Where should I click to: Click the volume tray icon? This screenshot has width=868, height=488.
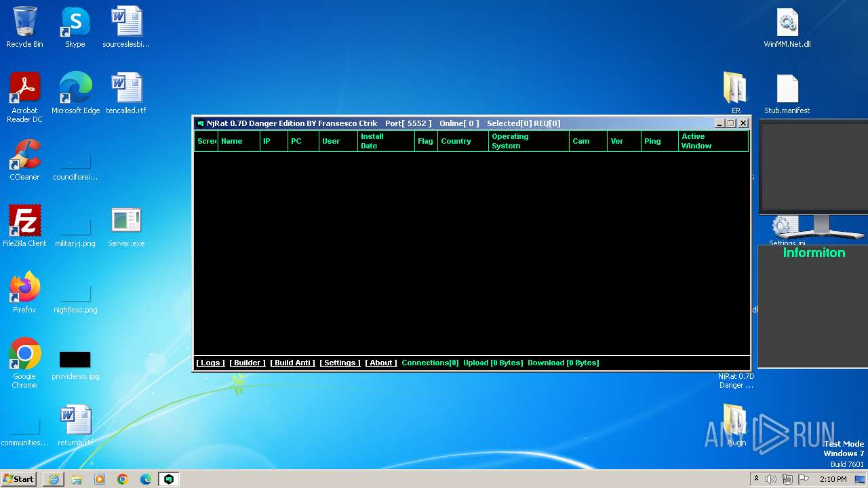click(x=771, y=479)
